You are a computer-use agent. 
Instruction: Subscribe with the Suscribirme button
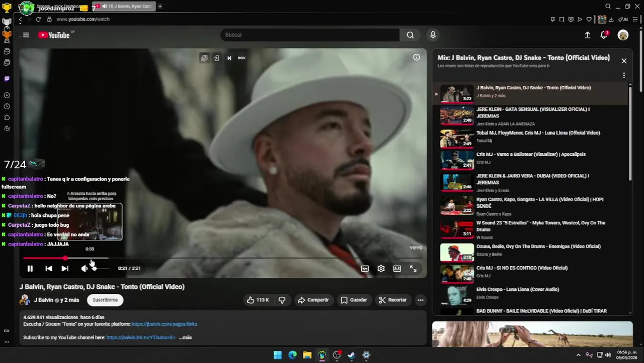click(x=105, y=300)
